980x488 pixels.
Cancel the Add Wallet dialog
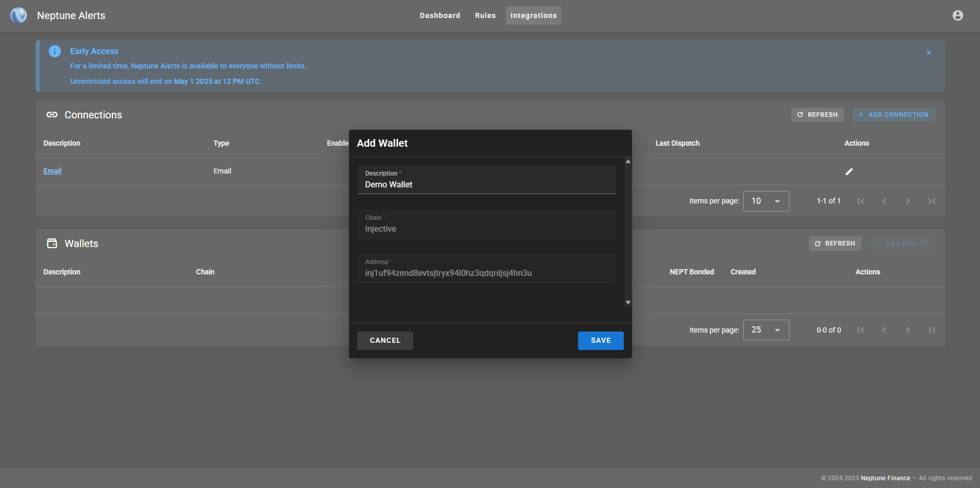(x=384, y=341)
